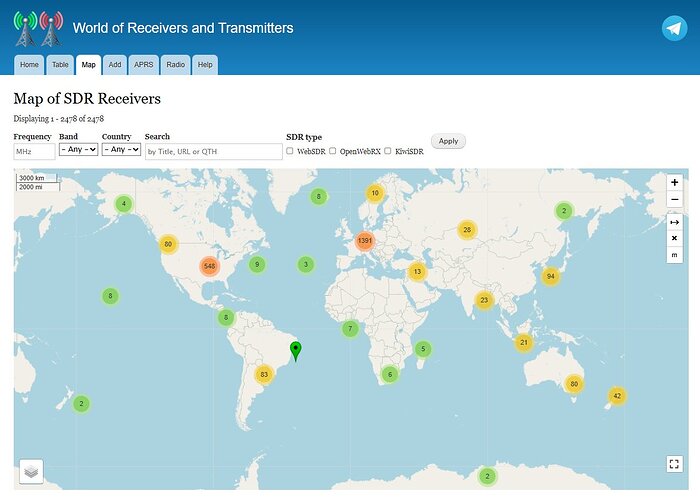Zoom in on the map
Screen dimensions: 700x500
coord(675,182)
